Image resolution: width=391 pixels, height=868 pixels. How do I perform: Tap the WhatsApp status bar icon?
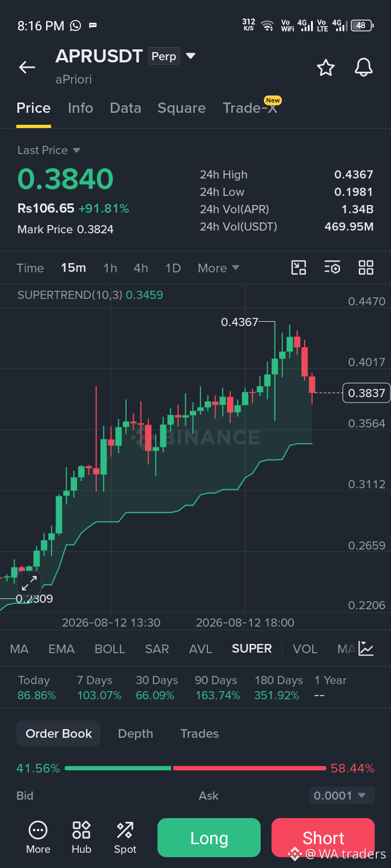[75, 25]
